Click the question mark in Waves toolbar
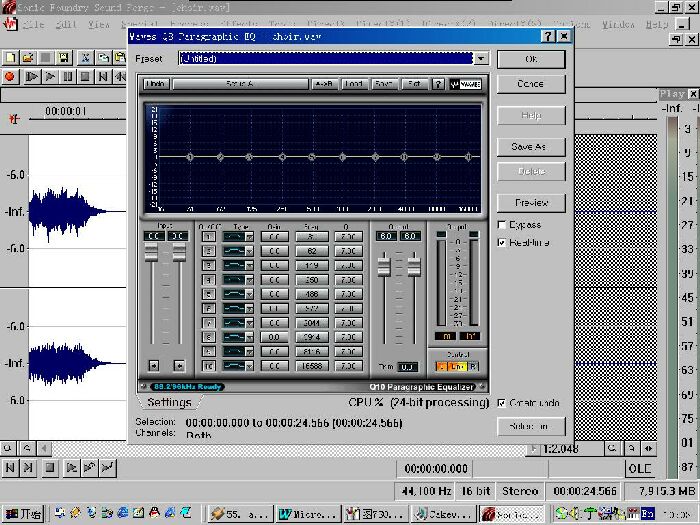This screenshot has width=700, height=525. 438,84
